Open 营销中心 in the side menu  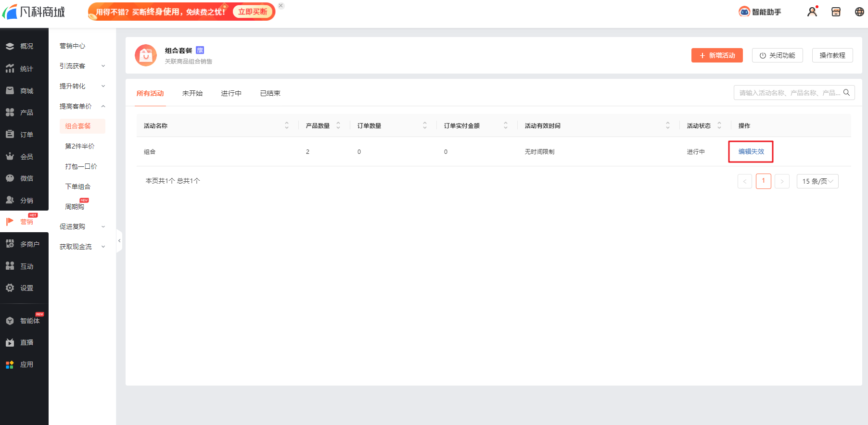tap(73, 46)
